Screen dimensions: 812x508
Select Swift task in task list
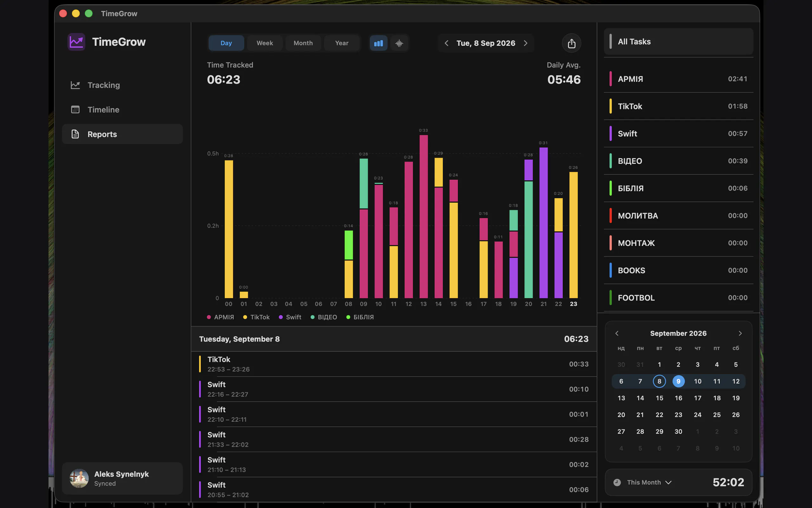tap(678, 134)
